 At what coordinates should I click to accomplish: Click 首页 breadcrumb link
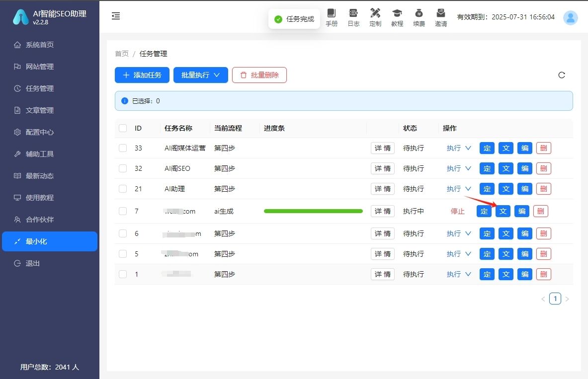(121, 54)
